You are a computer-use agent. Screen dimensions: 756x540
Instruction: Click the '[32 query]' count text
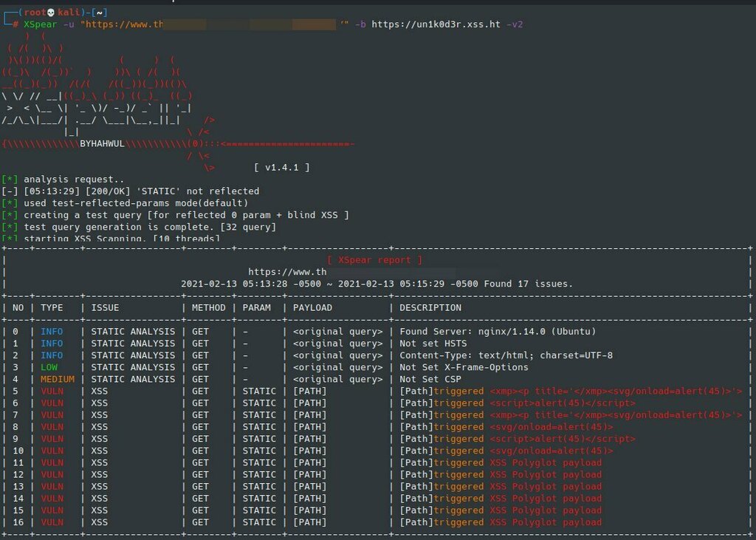point(248,227)
